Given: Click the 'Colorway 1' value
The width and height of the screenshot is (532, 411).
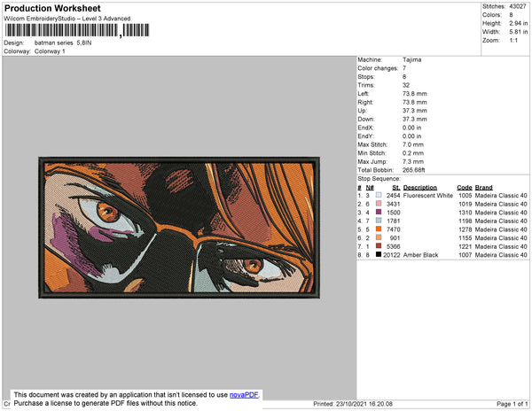Looking at the screenshot, I should (50, 51).
